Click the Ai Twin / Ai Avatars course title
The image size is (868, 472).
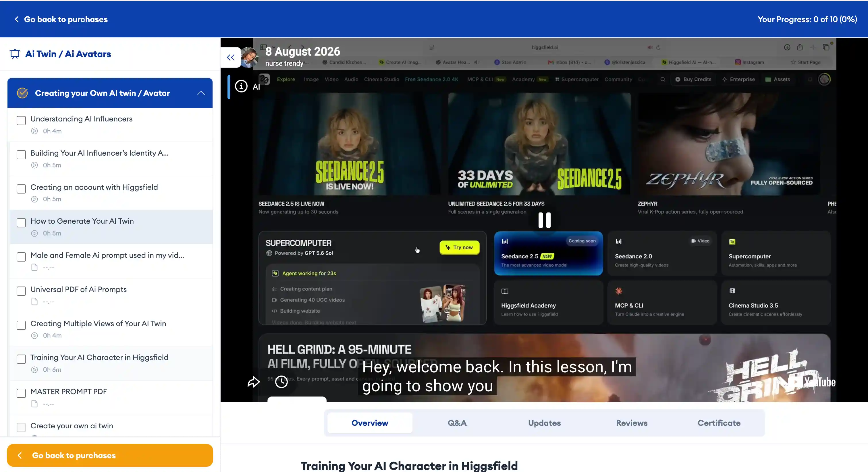(x=68, y=54)
